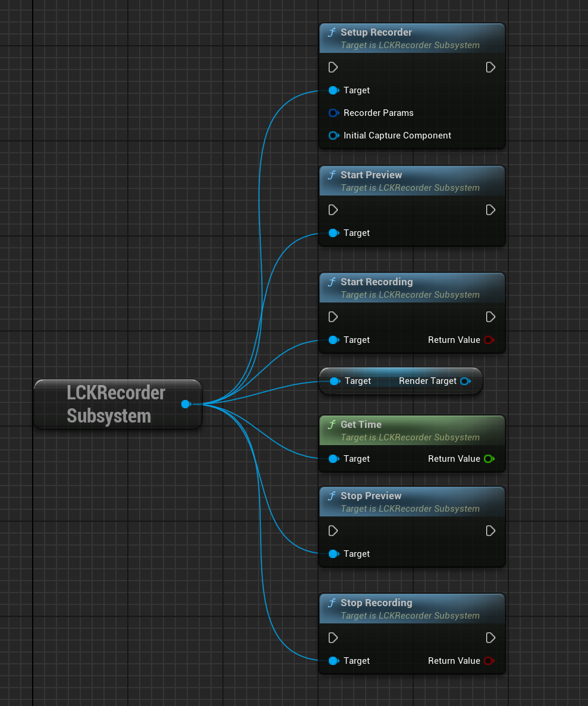This screenshot has height=706, width=588.
Task: Click Target pin on Setup Recorder node
Action: pos(334,90)
